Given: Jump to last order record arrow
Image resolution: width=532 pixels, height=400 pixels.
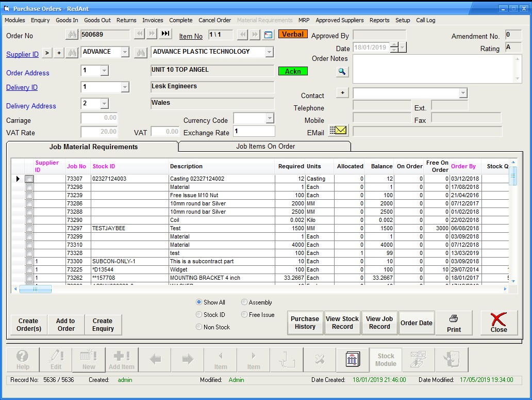Looking at the screenshot, I should (165, 34).
